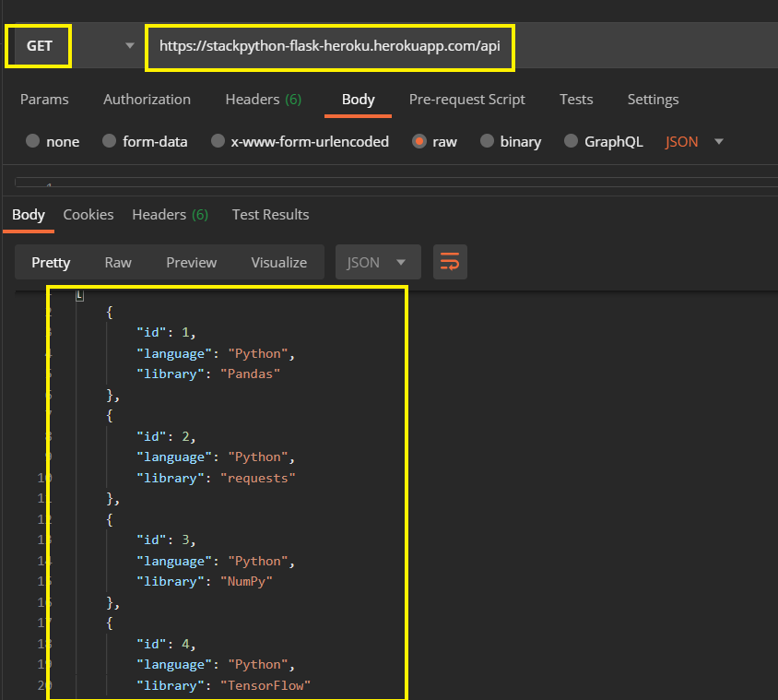Click the request URL input field
The height and width of the screenshot is (700, 778).
point(329,46)
